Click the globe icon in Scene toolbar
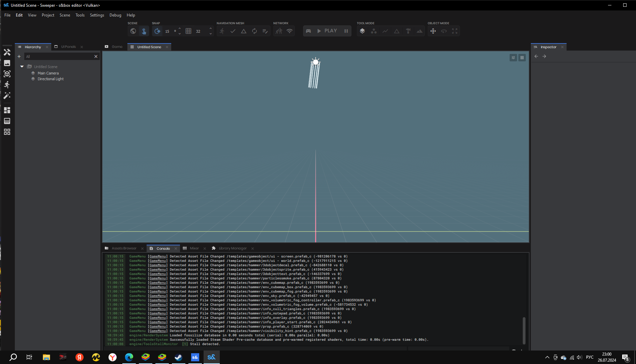 coord(133,31)
